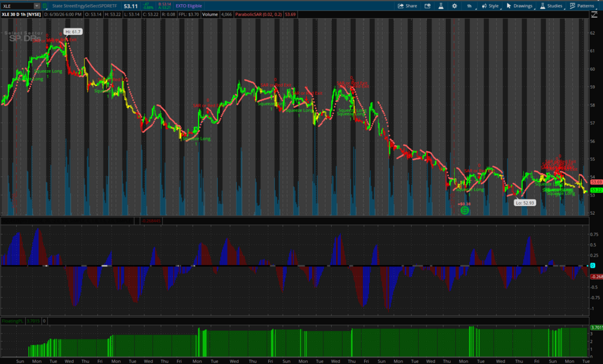
Task: Click the 'D: 6/30/26 6:00 PM' date readout
Action: tap(62, 14)
